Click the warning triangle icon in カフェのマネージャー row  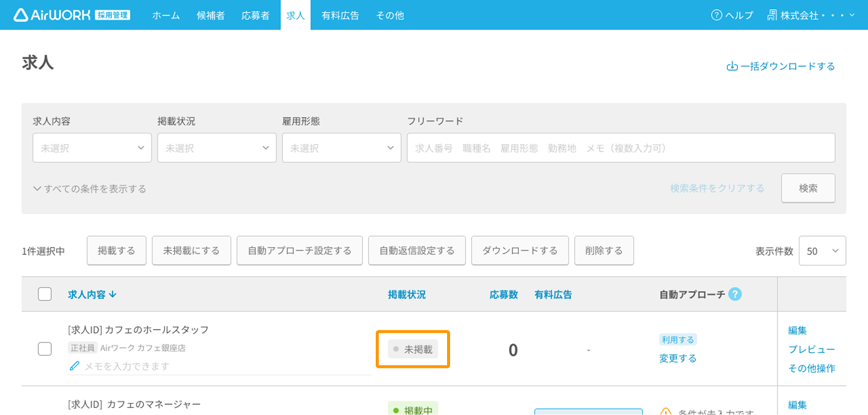click(x=666, y=411)
